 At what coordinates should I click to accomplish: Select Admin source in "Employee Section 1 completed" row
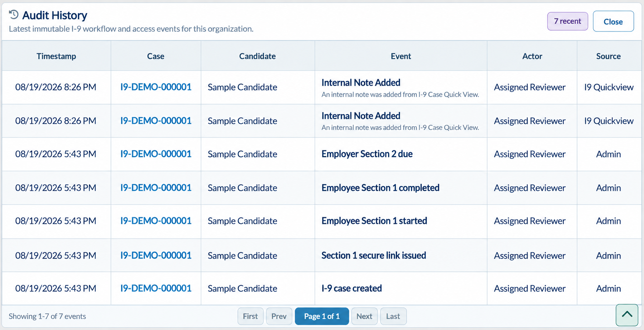(608, 188)
